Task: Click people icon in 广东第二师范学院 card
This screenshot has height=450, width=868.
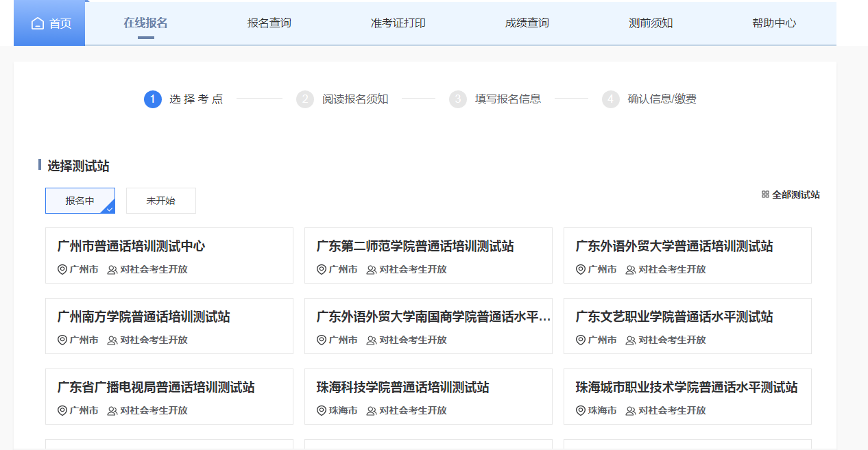Action: point(372,270)
